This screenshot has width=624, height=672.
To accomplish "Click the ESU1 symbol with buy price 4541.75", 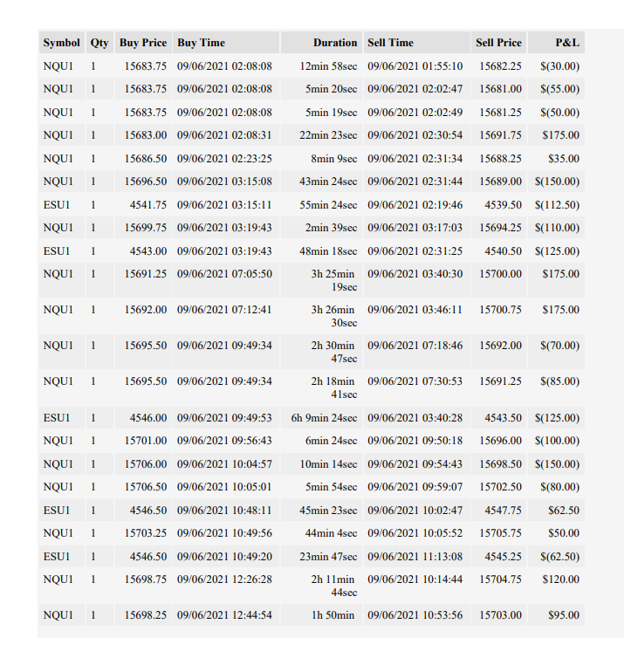I will [57, 205].
